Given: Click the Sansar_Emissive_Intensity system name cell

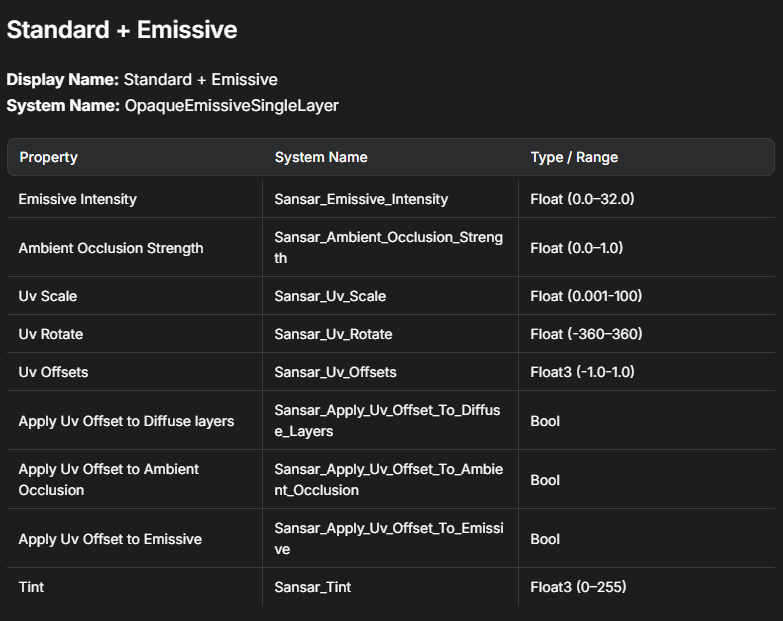Looking at the screenshot, I should 361,199.
